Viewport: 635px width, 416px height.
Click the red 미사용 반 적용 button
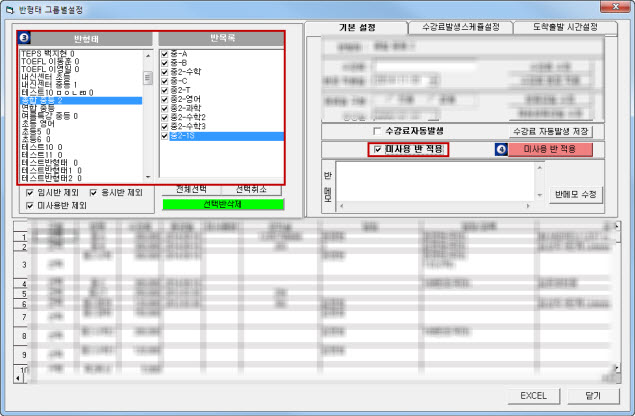pos(550,149)
